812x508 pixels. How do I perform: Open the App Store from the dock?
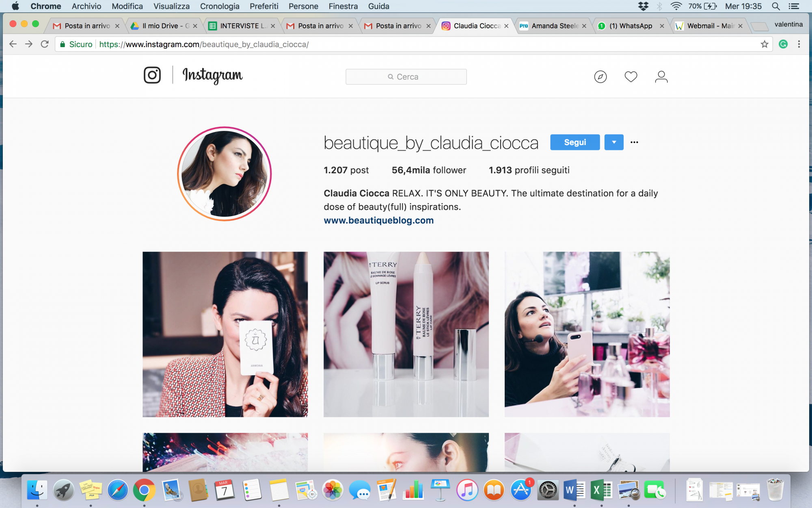point(521,490)
